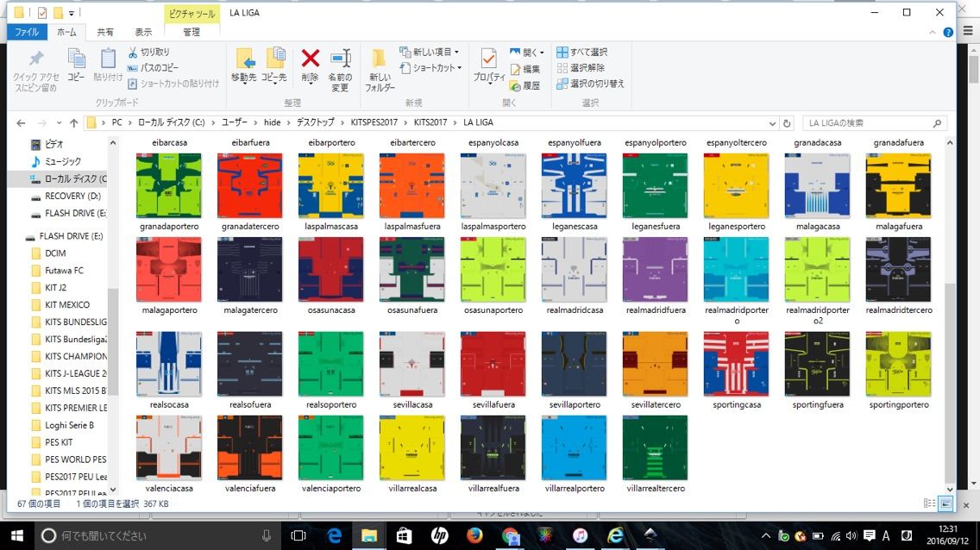Show hidden system tray icons
980x550 pixels.
click(x=765, y=535)
